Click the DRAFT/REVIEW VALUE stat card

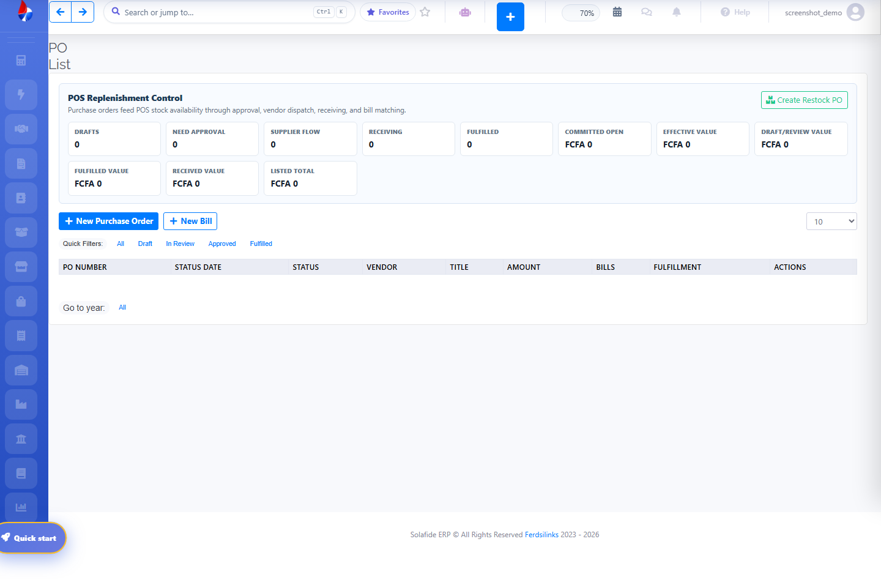(801, 139)
